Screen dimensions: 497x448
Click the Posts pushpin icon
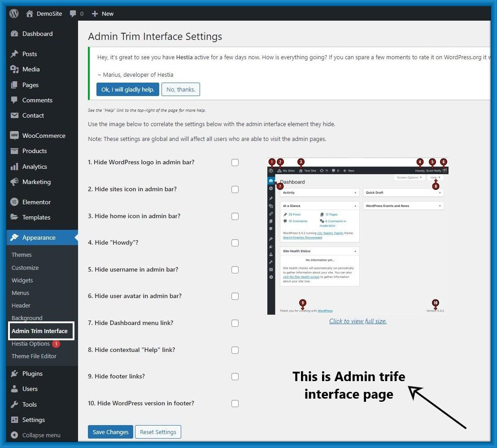coord(14,54)
